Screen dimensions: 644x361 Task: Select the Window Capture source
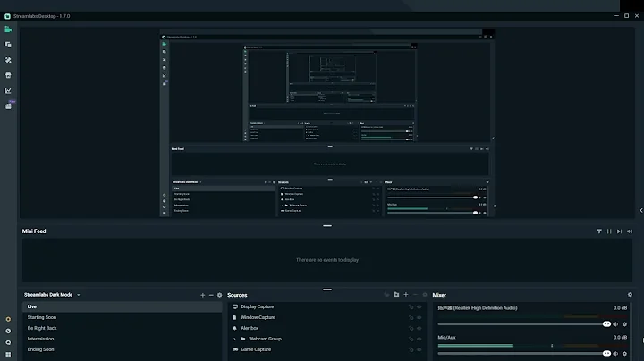tap(327, 317)
